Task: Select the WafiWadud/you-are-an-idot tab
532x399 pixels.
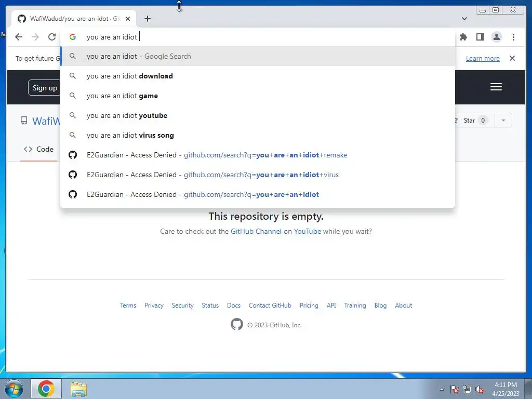Action: [74, 19]
